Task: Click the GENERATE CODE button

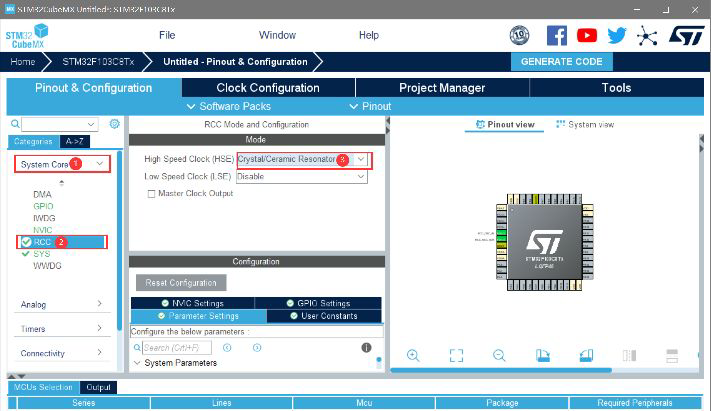Action: pos(562,62)
